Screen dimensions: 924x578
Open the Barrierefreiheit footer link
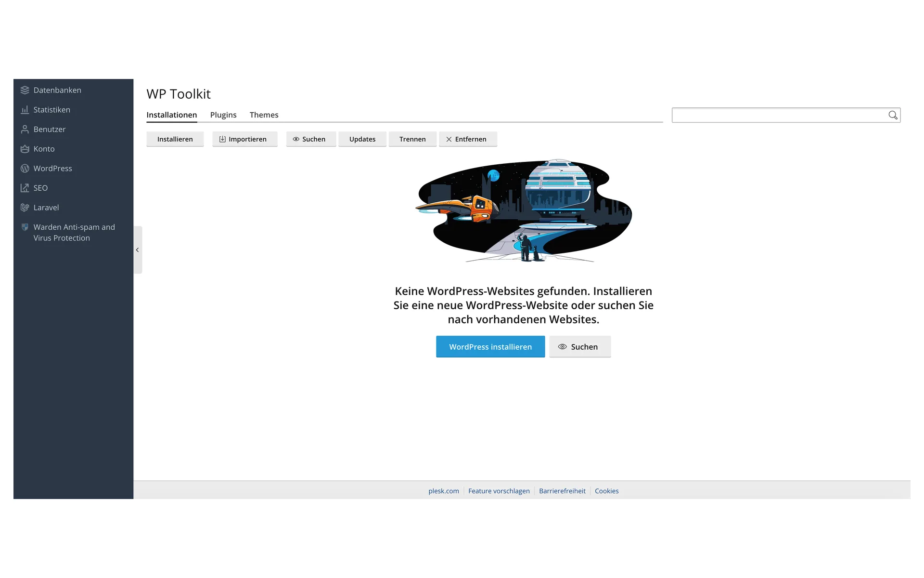pos(562,491)
